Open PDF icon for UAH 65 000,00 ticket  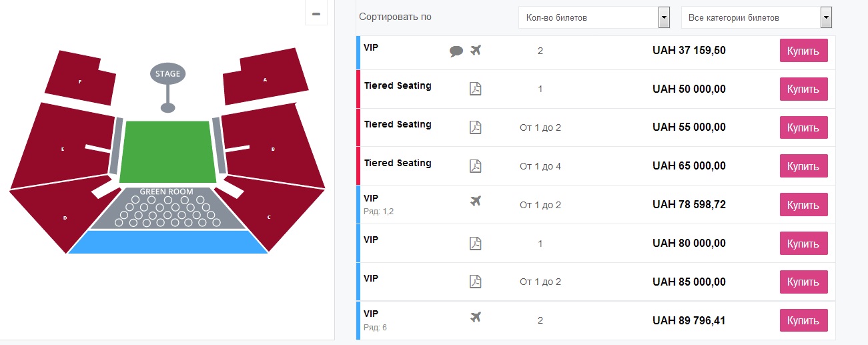tap(475, 166)
